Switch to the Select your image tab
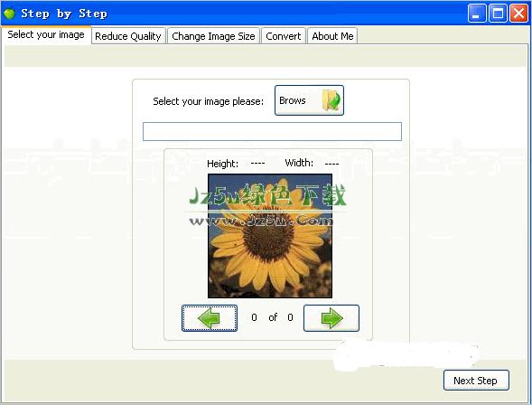 coord(46,34)
